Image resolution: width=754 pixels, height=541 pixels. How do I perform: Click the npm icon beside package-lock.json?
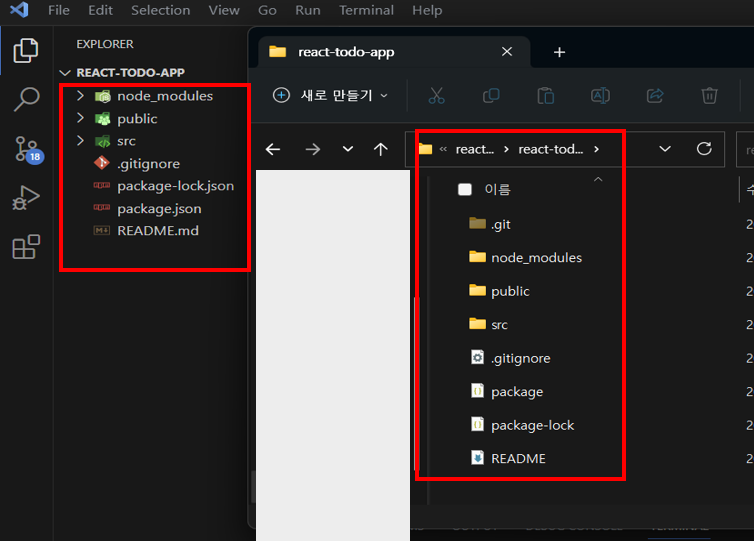click(101, 185)
